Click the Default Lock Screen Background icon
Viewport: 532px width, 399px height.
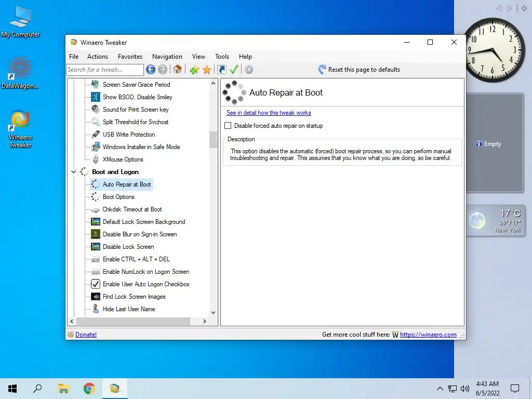pos(96,221)
